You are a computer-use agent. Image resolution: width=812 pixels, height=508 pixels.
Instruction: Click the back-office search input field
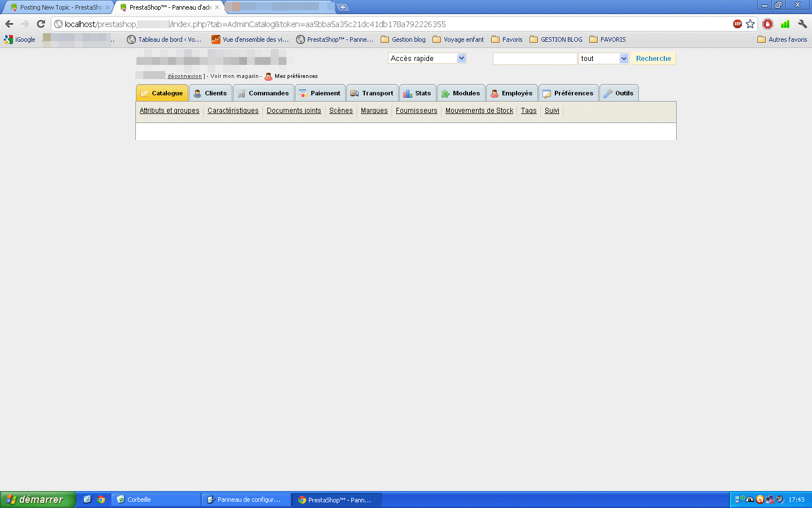click(535, 58)
